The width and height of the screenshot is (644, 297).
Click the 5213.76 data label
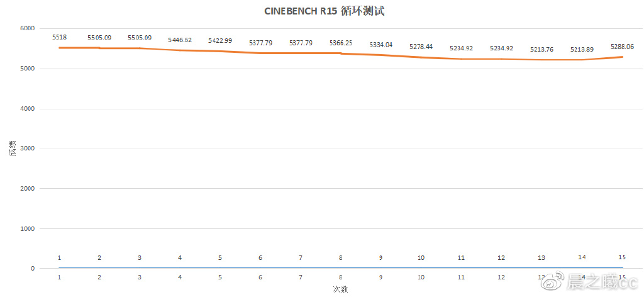click(x=541, y=49)
